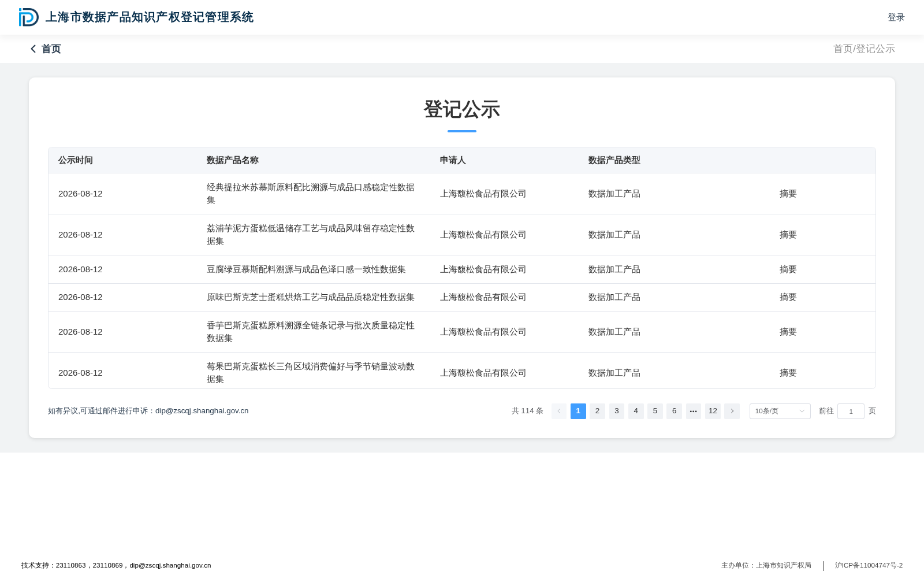Go to previous page arrow in pagination
Screen dimensions: 924x578
559,411
